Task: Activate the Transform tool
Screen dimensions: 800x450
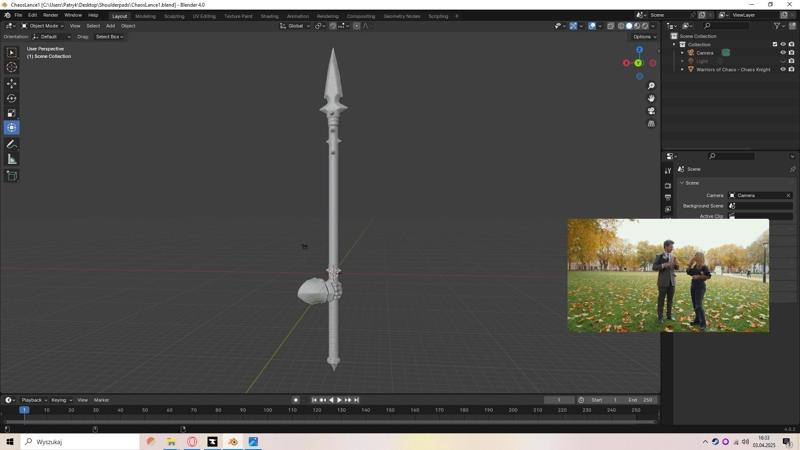Action: click(x=11, y=128)
